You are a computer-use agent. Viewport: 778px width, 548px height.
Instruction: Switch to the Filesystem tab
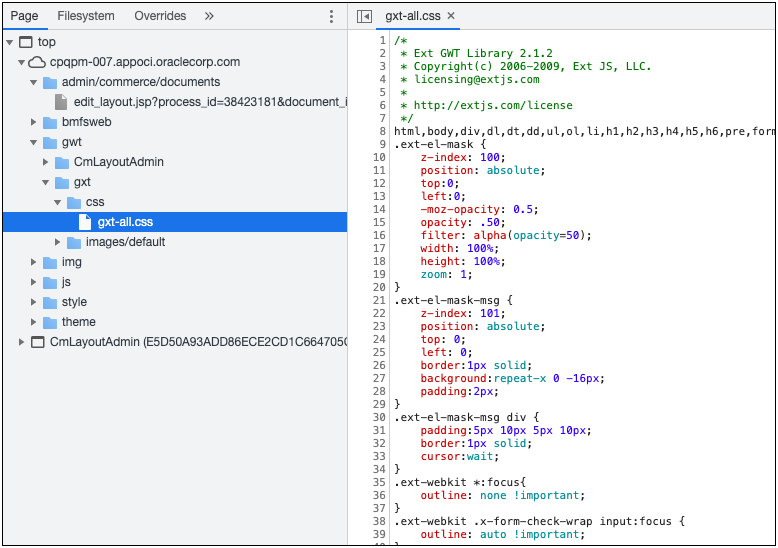pos(86,16)
